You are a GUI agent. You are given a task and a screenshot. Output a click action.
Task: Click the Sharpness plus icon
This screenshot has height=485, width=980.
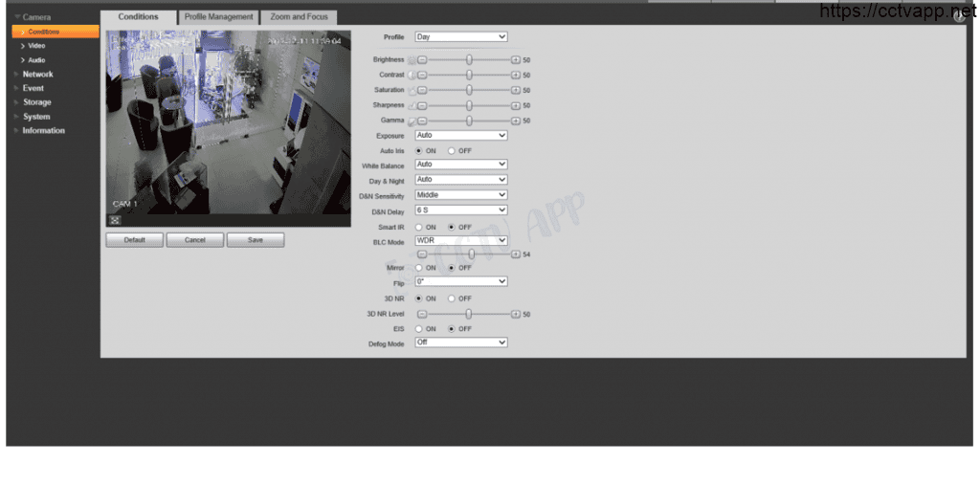point(515,105)
